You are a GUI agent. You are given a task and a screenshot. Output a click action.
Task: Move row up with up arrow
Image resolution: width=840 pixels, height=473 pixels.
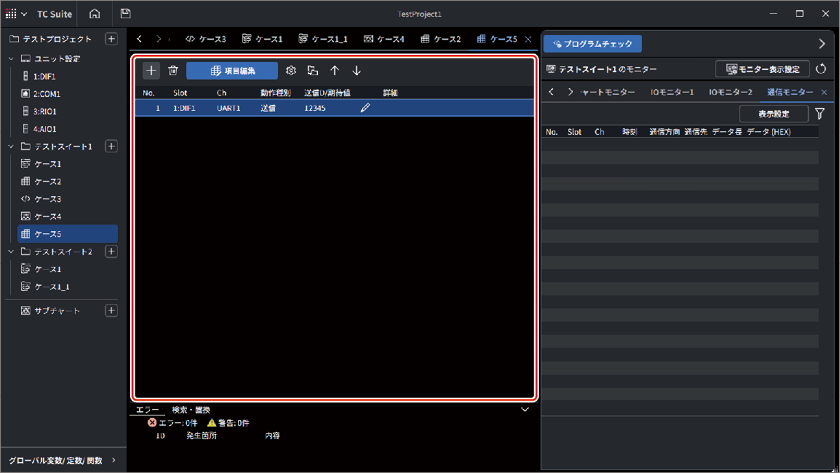pos(335,70)
